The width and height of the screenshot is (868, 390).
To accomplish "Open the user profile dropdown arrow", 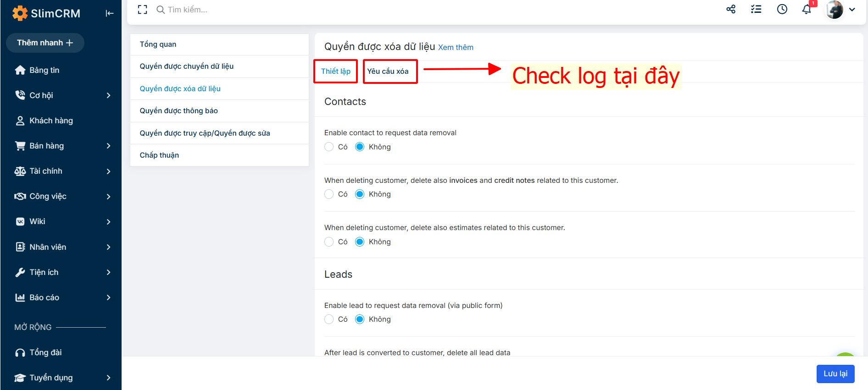I will 852,9.
